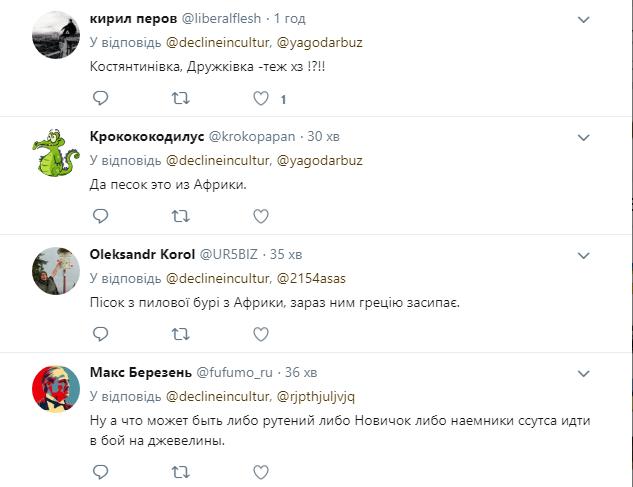Reply to Макс Березень's tweet
The image size is (633, 487).
pos(100,468)
